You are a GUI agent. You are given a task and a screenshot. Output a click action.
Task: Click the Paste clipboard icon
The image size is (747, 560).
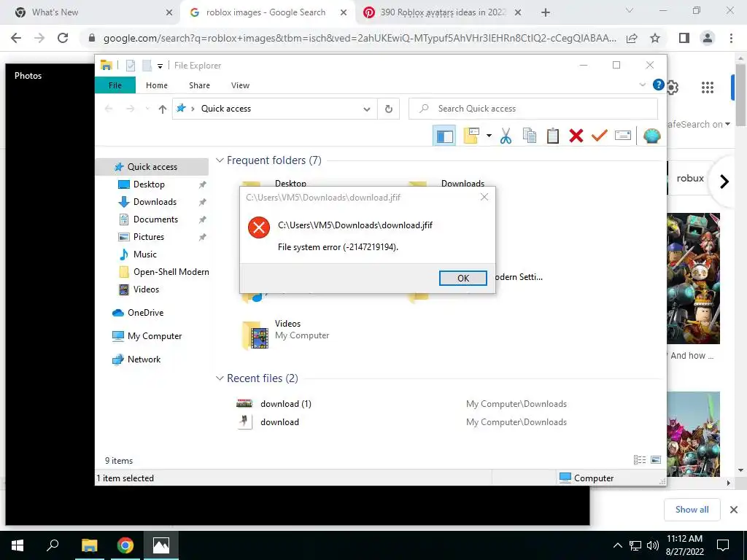tap(553, 136)
